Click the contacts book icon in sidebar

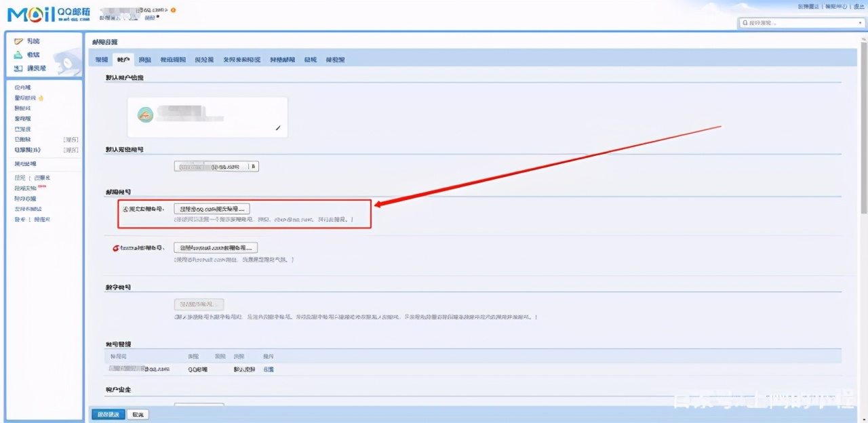[x=18, y=68]
